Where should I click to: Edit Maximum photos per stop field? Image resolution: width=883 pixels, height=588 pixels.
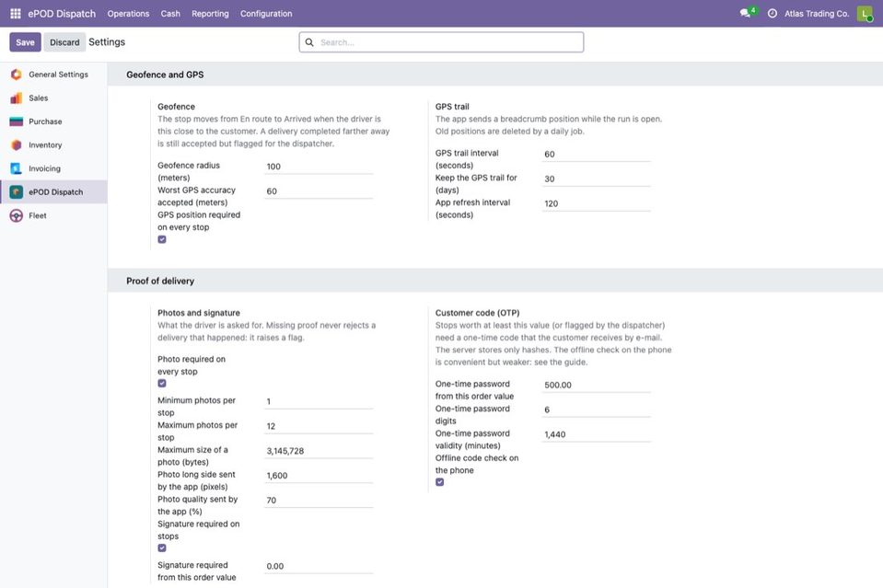(x=319, y=426)
